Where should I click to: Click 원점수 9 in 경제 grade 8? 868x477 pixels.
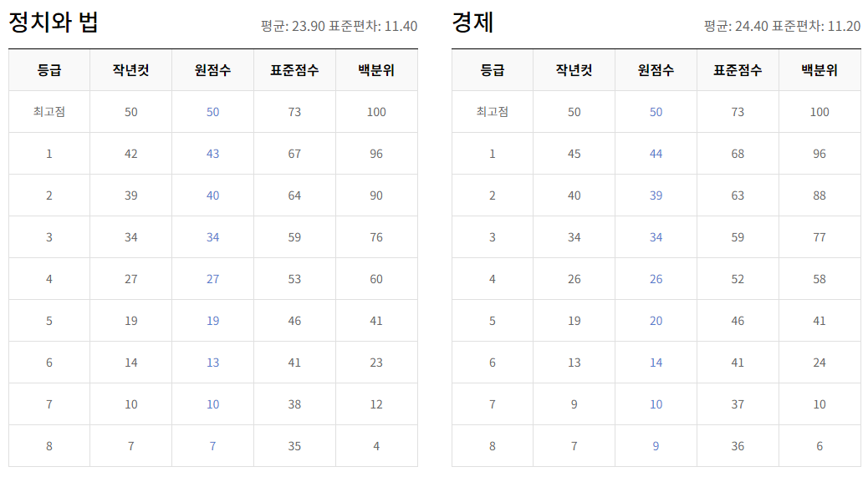tap(656, 446)
